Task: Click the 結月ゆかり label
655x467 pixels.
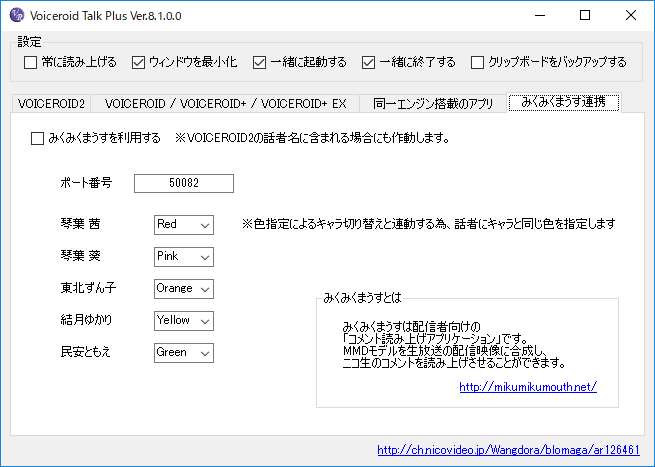Action: pyautogui.click(x=86, y=320)
